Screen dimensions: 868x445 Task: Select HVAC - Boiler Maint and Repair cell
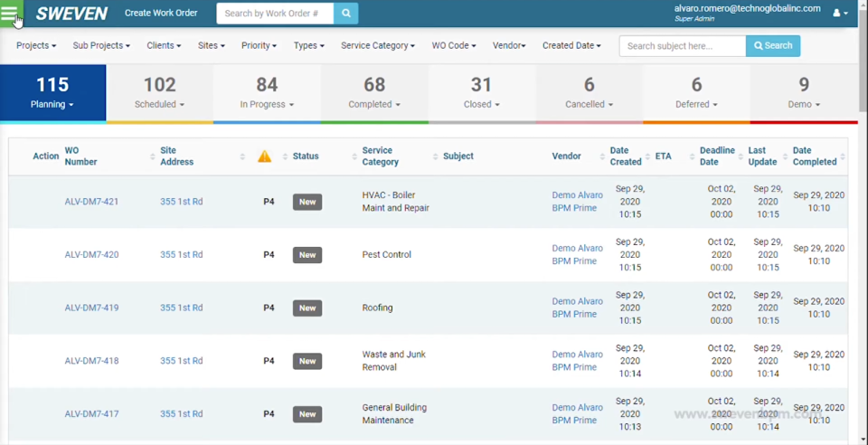[395, 202]
